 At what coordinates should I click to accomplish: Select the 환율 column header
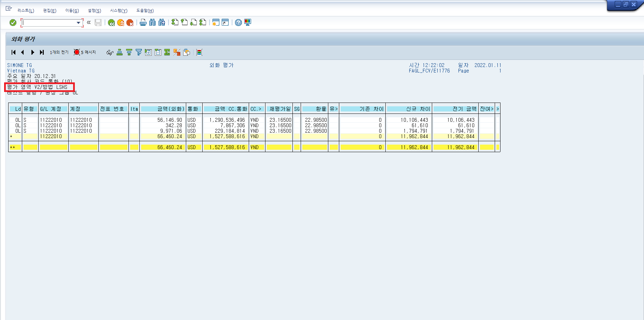coord(314,109)
